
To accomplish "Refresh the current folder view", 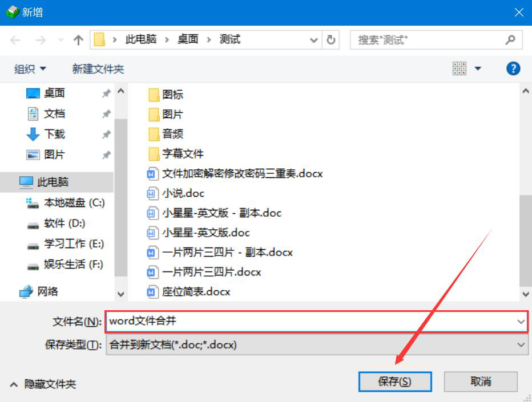I will click(x=331, y=40).
